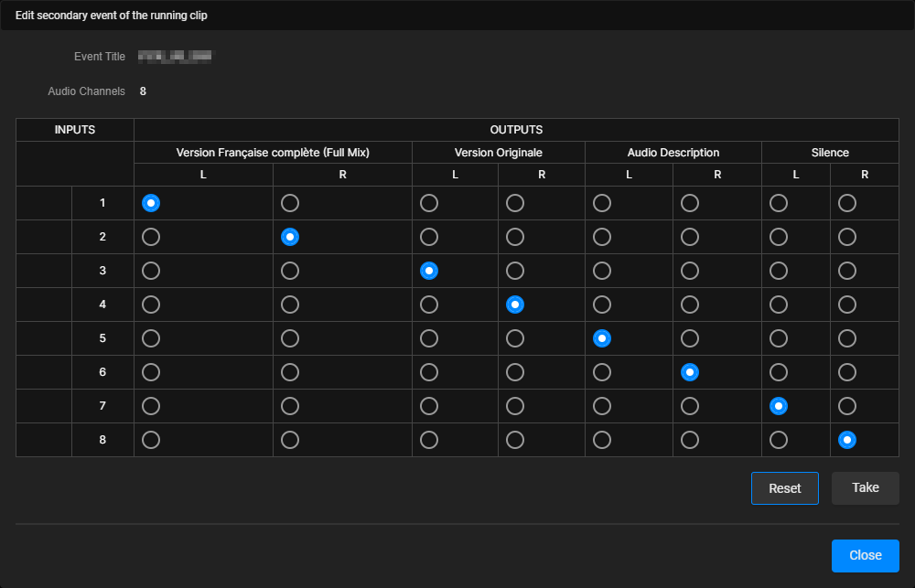Assign input 2 to Version Originale L output

point(429,237)
